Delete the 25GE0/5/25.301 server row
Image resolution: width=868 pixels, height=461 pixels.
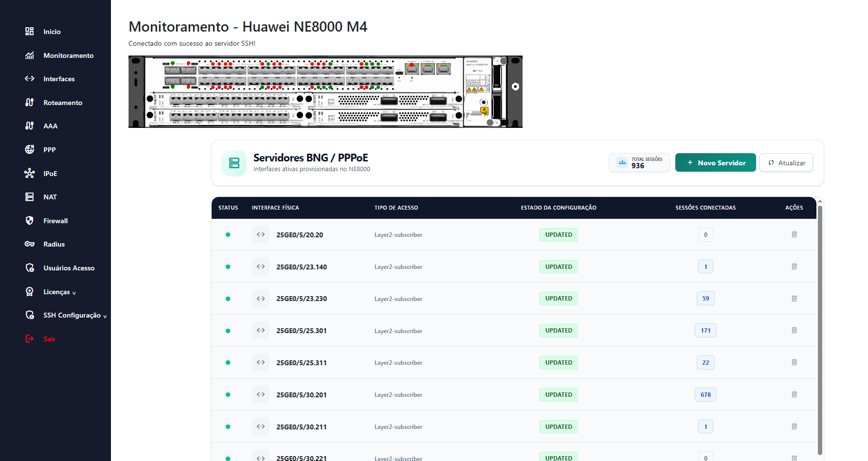click(794, 330)
